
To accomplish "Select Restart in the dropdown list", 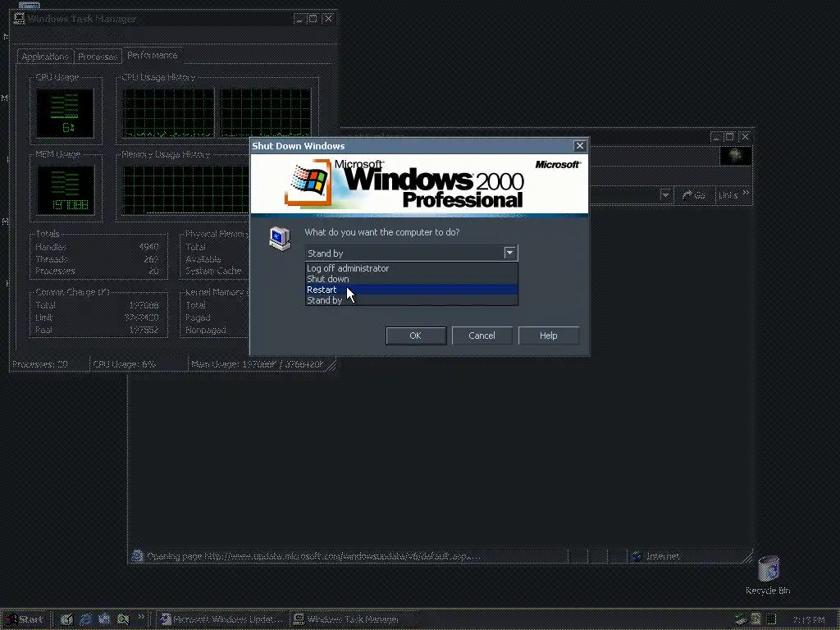I will click(x=411, y=290).
